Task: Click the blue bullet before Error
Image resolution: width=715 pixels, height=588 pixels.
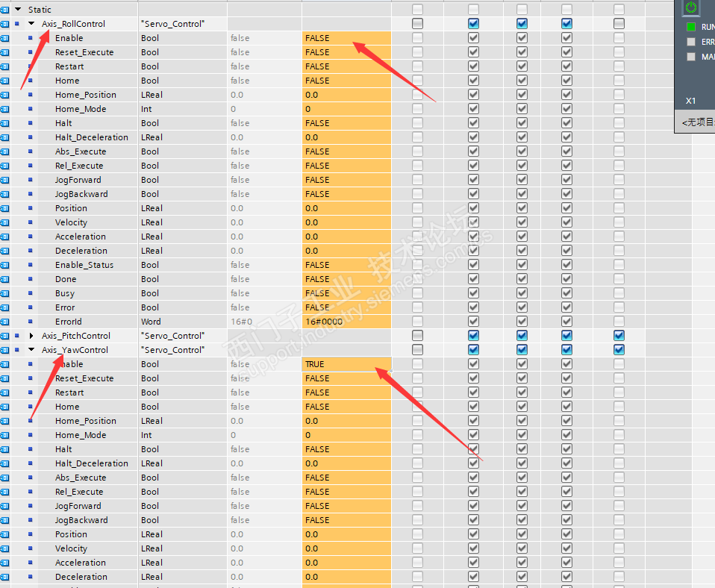Action: click(x=30, y=307)
